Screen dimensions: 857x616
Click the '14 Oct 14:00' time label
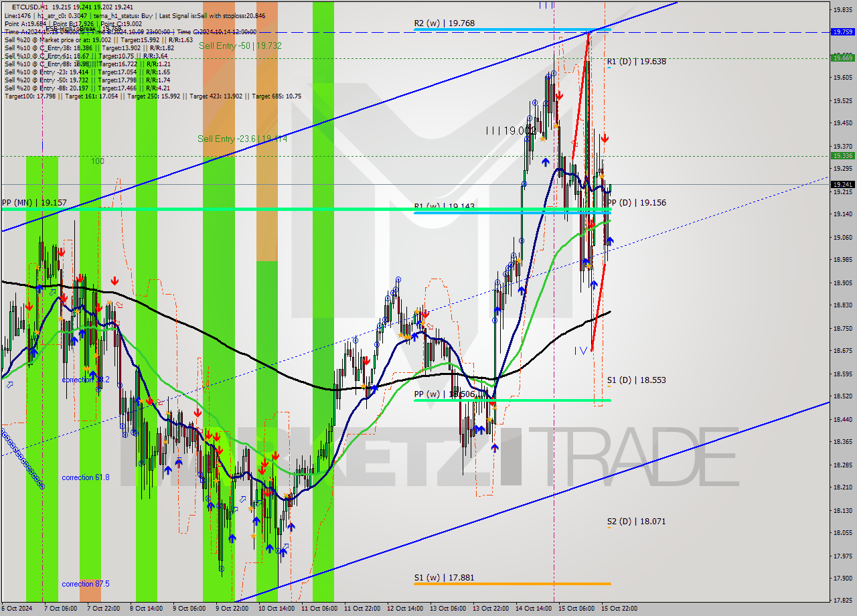pyautogui.click(x=533, y=609)
